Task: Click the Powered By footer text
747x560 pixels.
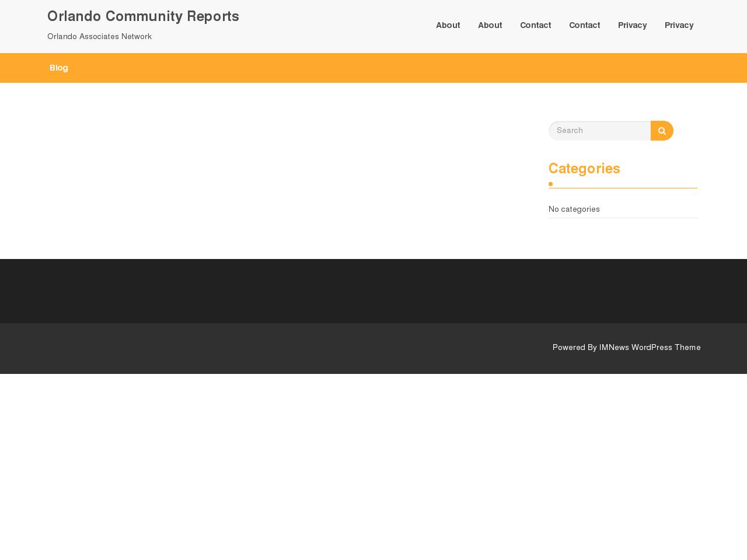Action: [x=575, y=347]
